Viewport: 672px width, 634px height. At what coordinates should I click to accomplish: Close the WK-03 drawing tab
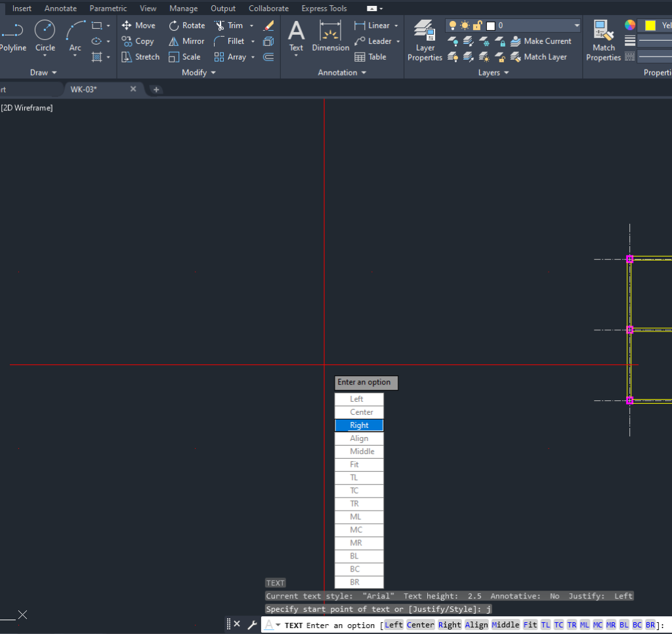(x=133, y=89)
